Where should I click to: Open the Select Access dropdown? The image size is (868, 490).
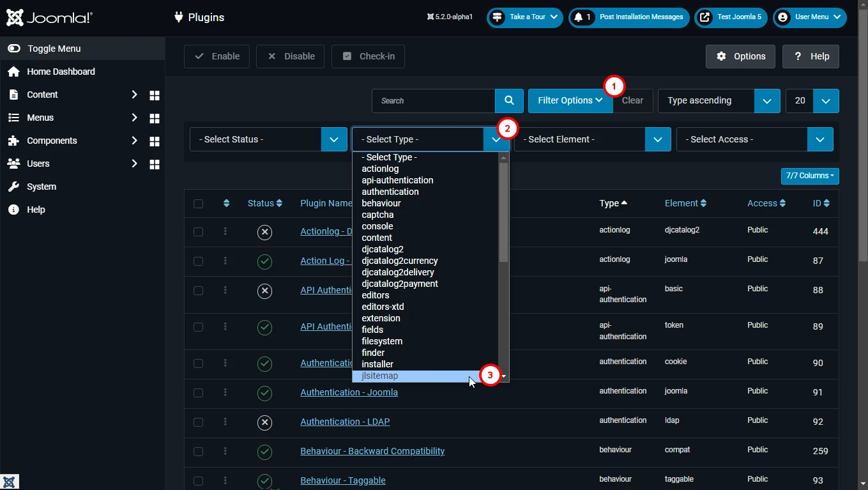[754, 139]
